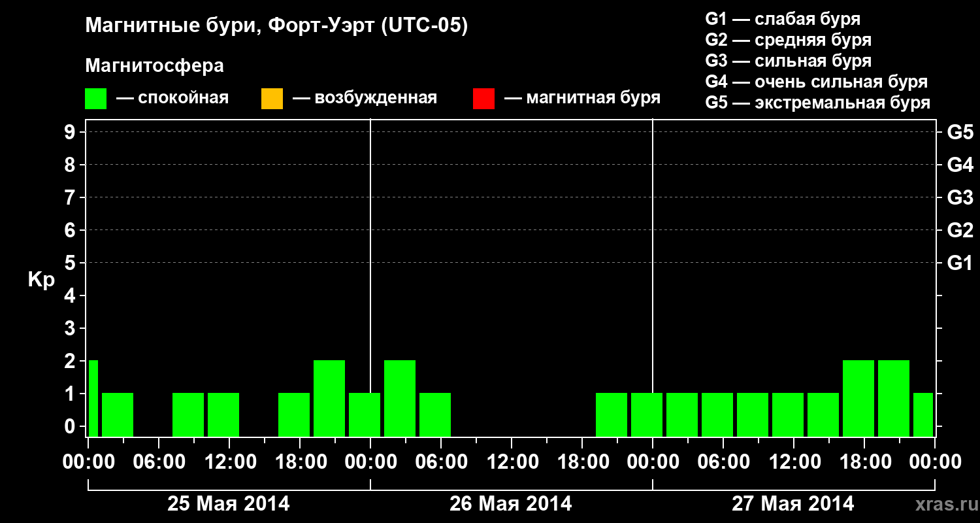
Task: Click the 'G1' label on the right axis
Action: pyautogui.click(x=960, y=263)
